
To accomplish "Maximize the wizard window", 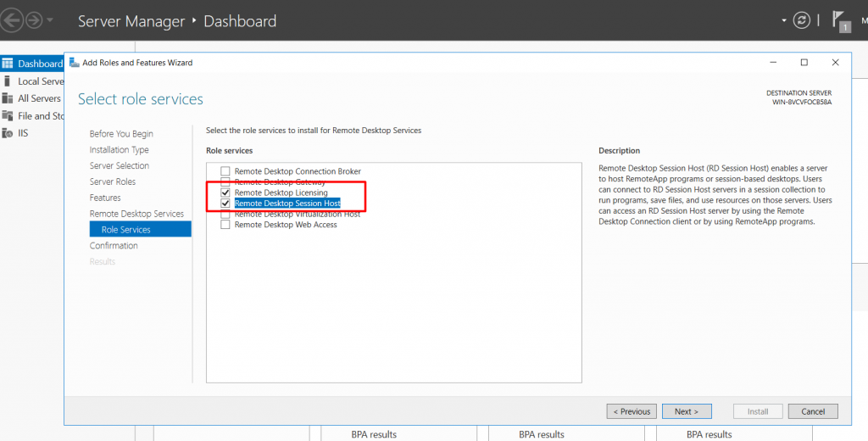I will [x=804, y=63].
